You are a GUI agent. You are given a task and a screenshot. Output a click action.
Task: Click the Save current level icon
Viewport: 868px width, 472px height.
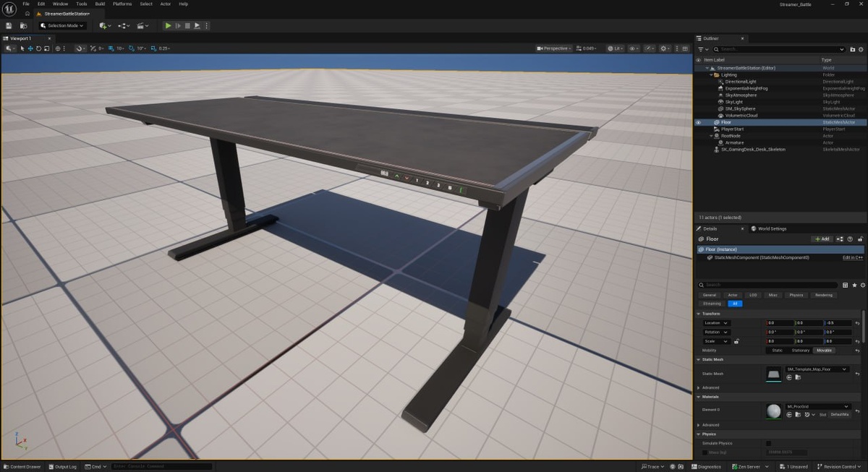(x=9, y=25)
